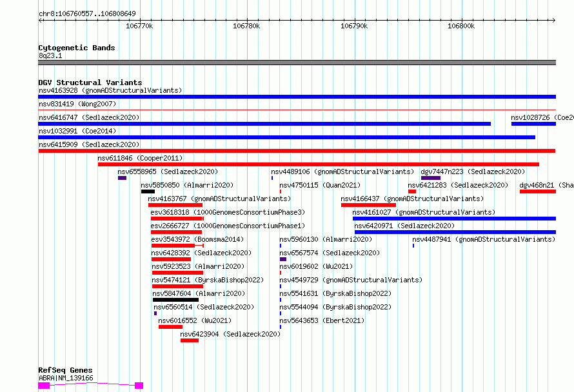The image size is (574, 392).
Task: Click the nsv5474121 (ByrskaBishop2022) label
Action: 208,280
